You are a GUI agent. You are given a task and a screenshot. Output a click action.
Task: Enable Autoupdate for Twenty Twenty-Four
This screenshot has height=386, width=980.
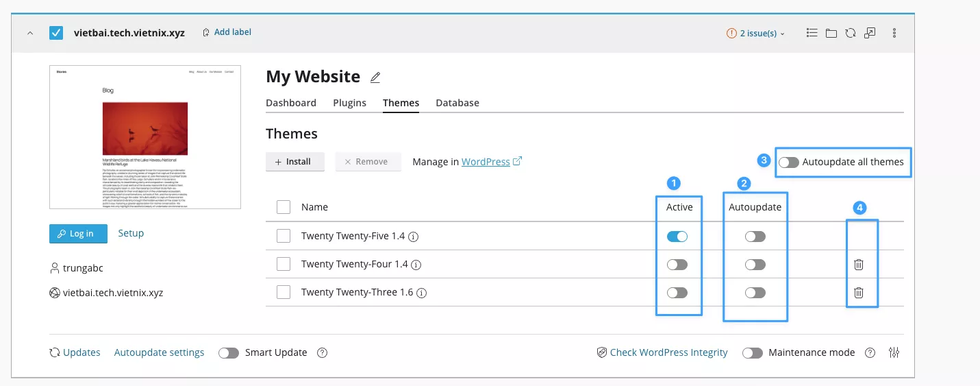coord(755,265)
